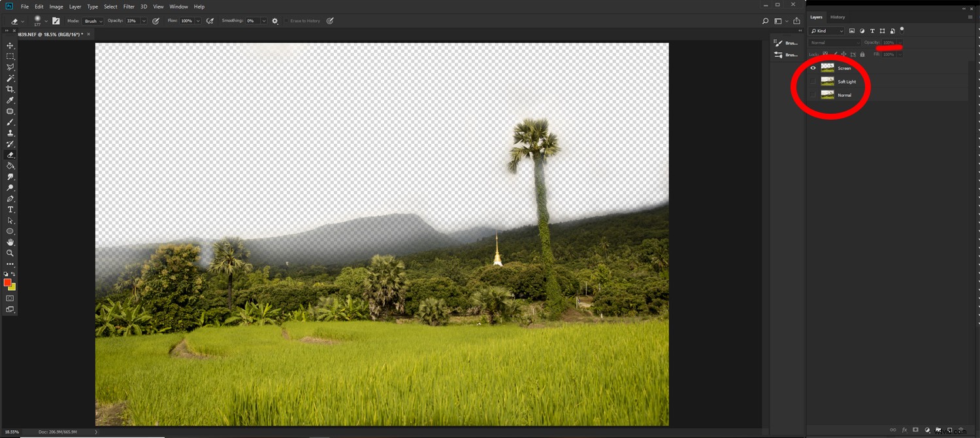Screen dimensions: 980x438
Task: Select the Eraser tool in the toolbar
Action: click(10, 155)
